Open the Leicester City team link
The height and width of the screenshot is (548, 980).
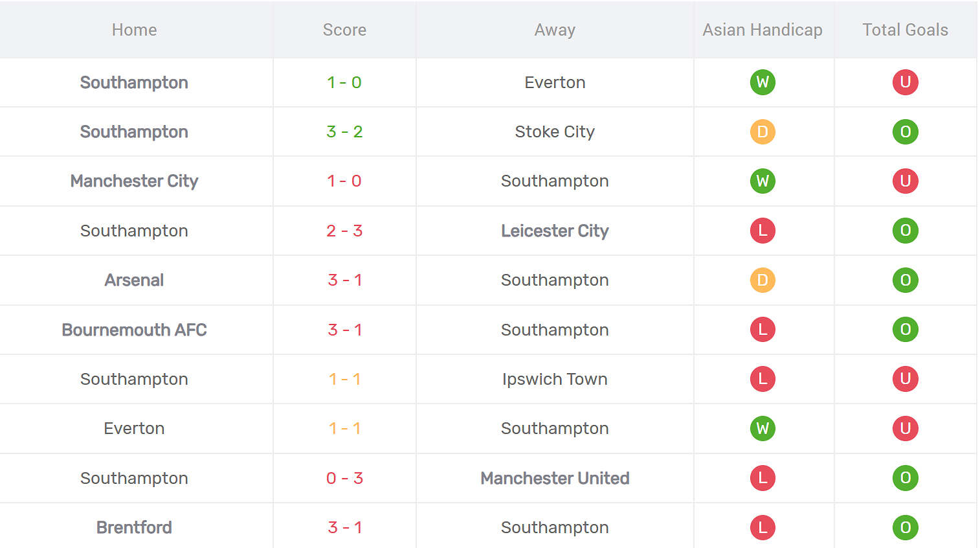pyautogui.click(x=555, y=231)
